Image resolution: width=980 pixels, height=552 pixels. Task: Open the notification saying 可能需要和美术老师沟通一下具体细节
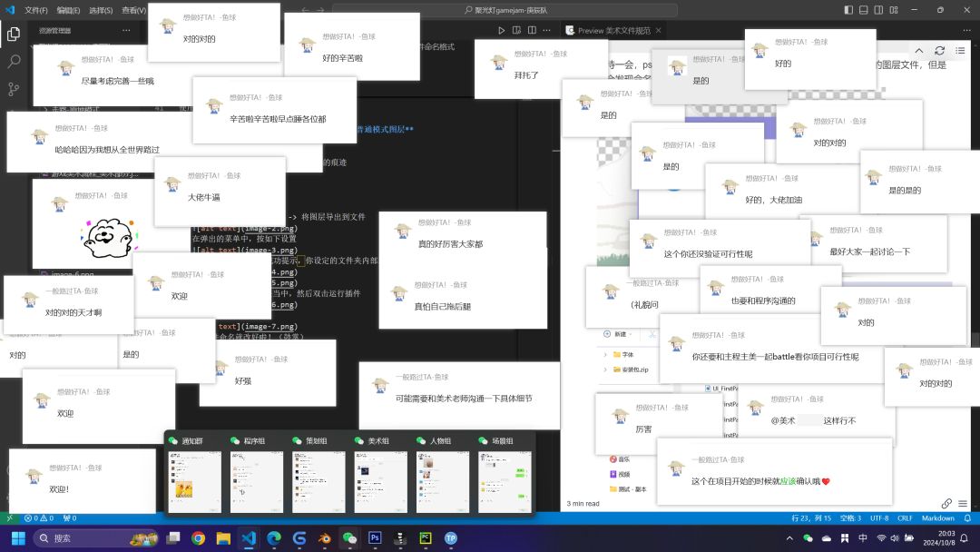pos(459,395)
